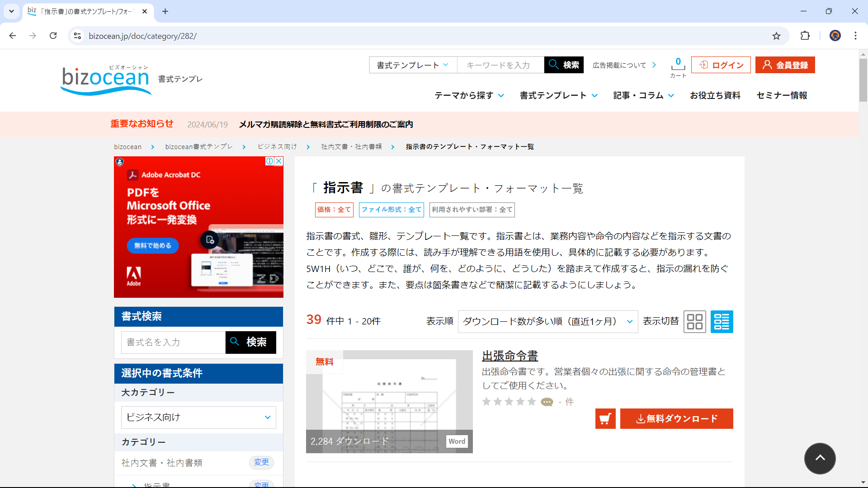Switch to list view display icon

[x=722, y=322]
